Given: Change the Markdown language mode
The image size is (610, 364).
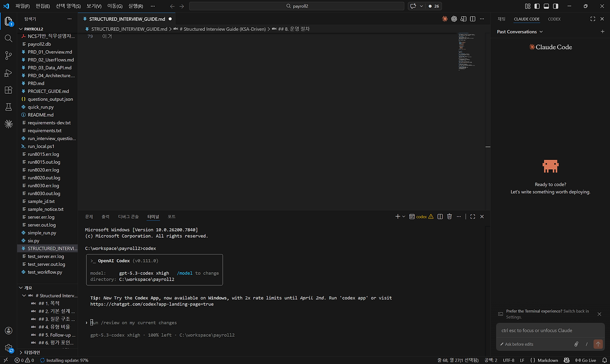Looking at the screenshot, I should coord(548,360).
